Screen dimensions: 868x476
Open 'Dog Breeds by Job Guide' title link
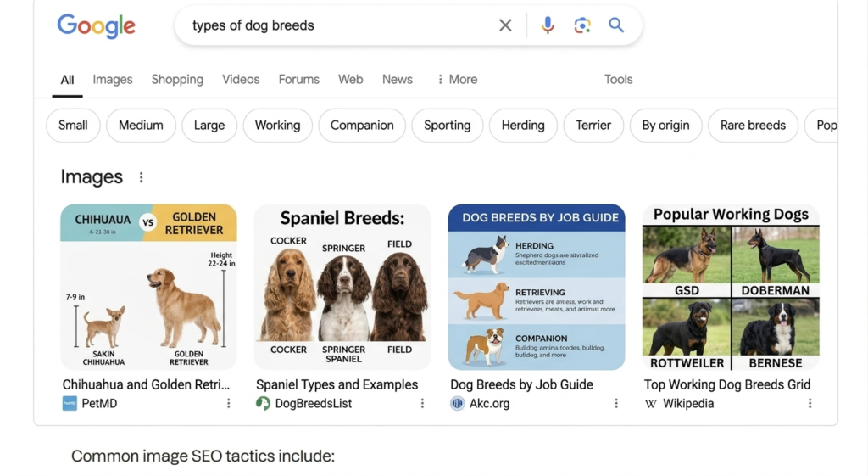pos(521,384)
